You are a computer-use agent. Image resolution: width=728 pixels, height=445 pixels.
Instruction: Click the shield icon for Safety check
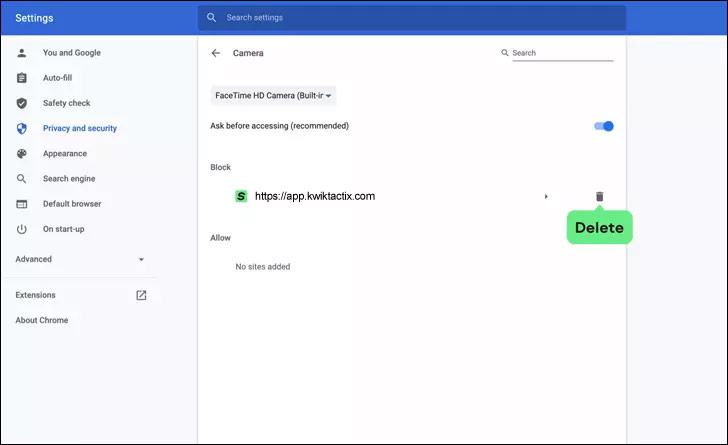22,103
